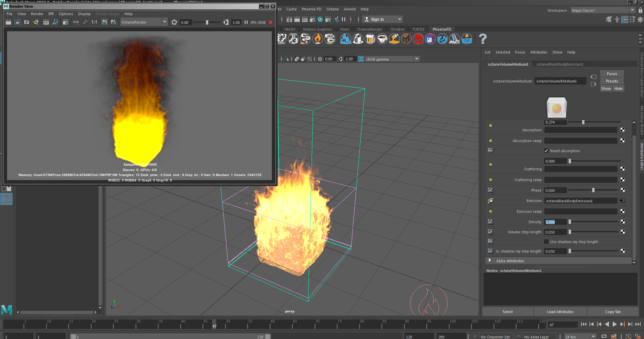
Task: Toggle the Invert absorption checkbox
Action: click(x=546, y=151)
